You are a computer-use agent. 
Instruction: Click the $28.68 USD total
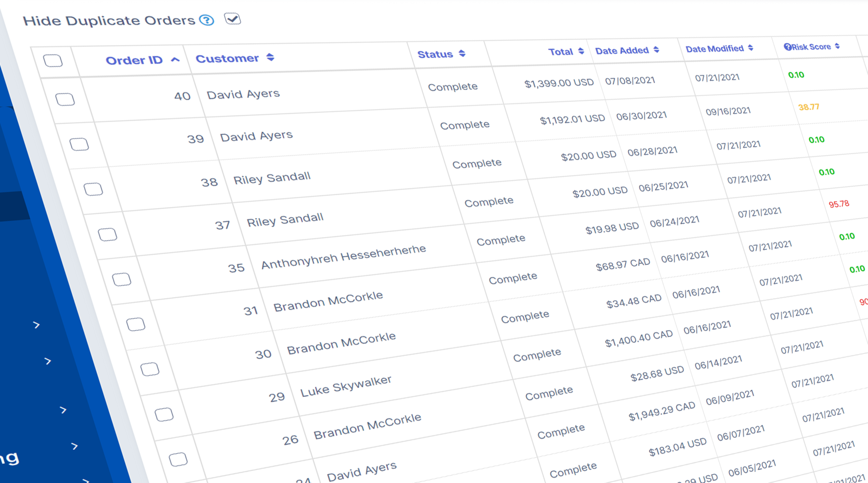[x=657, y=373]
